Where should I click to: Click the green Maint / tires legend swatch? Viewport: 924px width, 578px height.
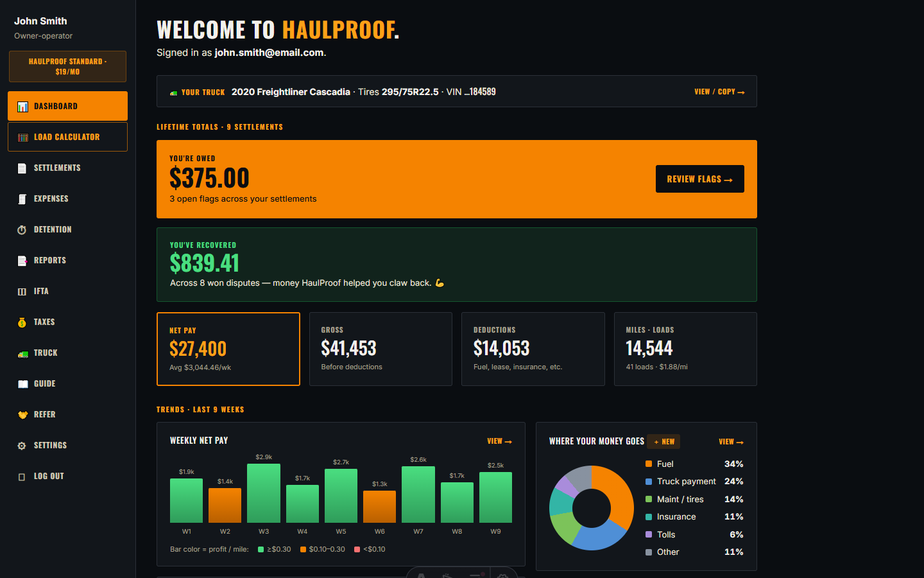click(649, 499)
